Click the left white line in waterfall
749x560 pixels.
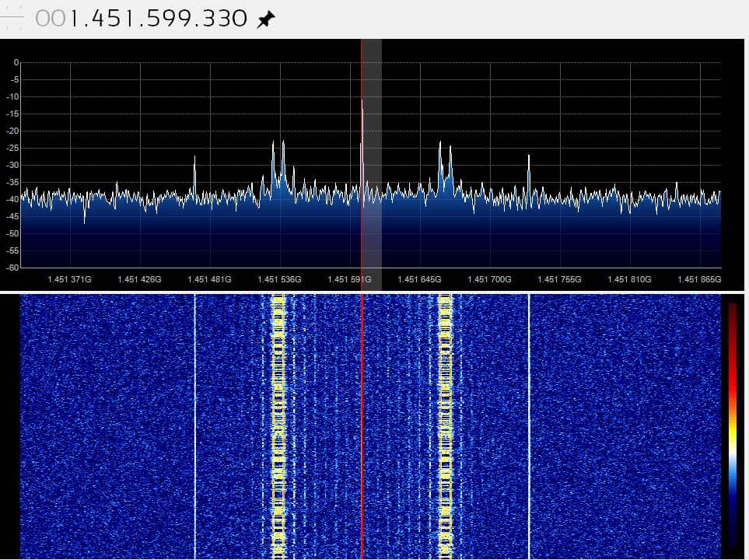tap(195, 427)
